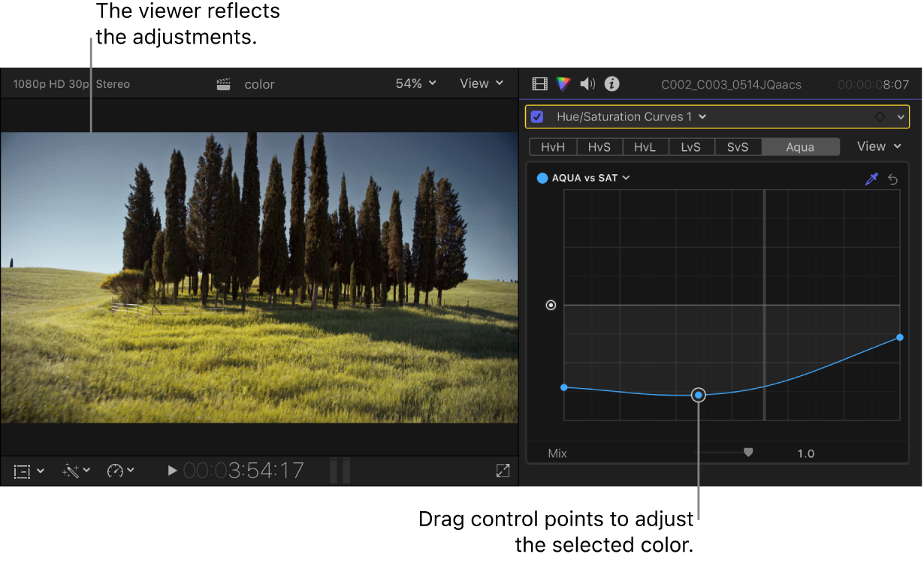Screen dimensions: 924x566
Task: Open the Info inspector
Action: pyautogui.click(x=611, y=83)
